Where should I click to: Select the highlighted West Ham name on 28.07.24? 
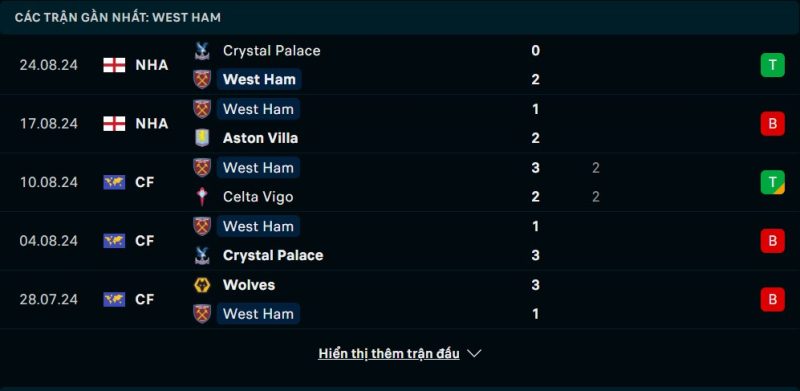pyautogui.click(x=258, y=314)
